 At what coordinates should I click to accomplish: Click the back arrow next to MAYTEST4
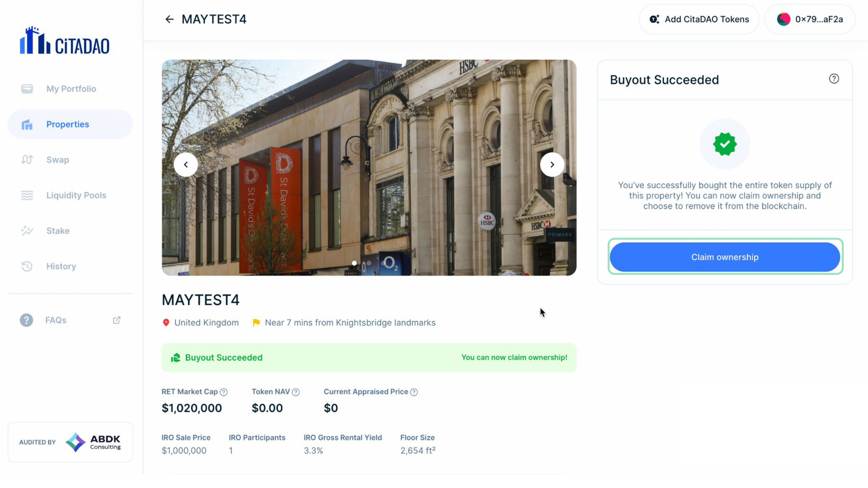tap(169, 19)
